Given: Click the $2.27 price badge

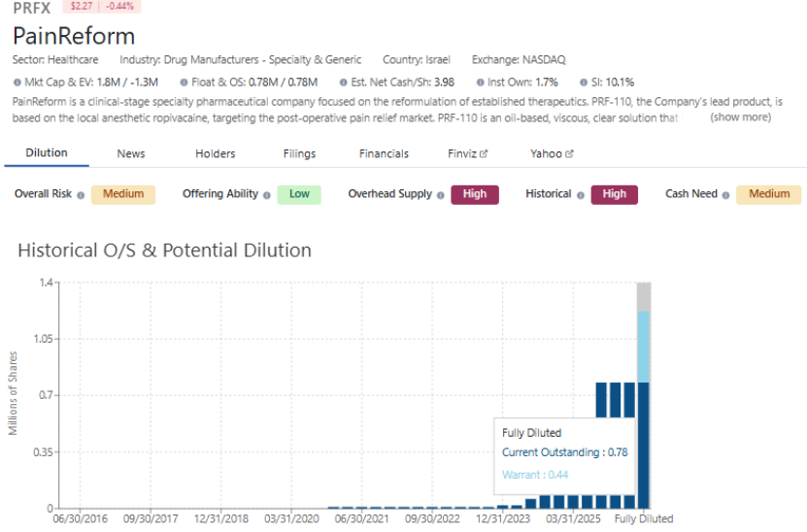Looking at the screenshot, I should coord(82,6).
